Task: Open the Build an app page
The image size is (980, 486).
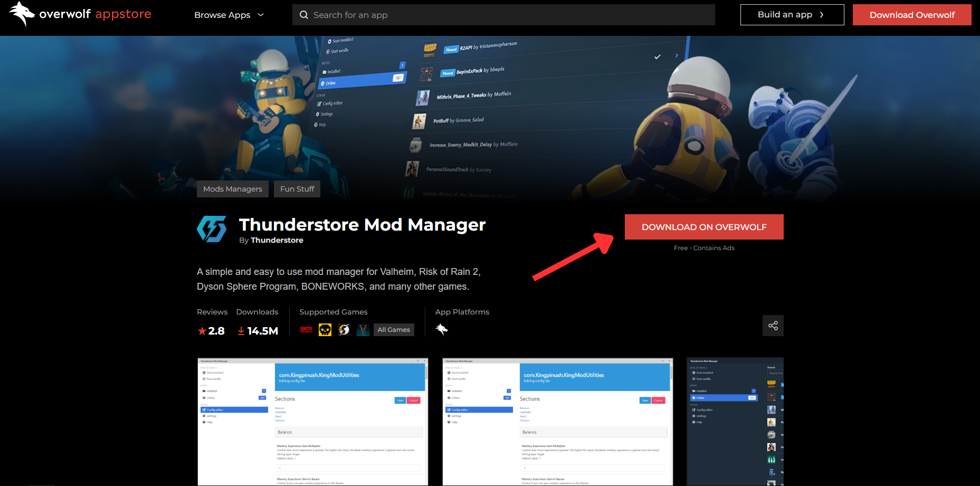Action: (792, 15)
